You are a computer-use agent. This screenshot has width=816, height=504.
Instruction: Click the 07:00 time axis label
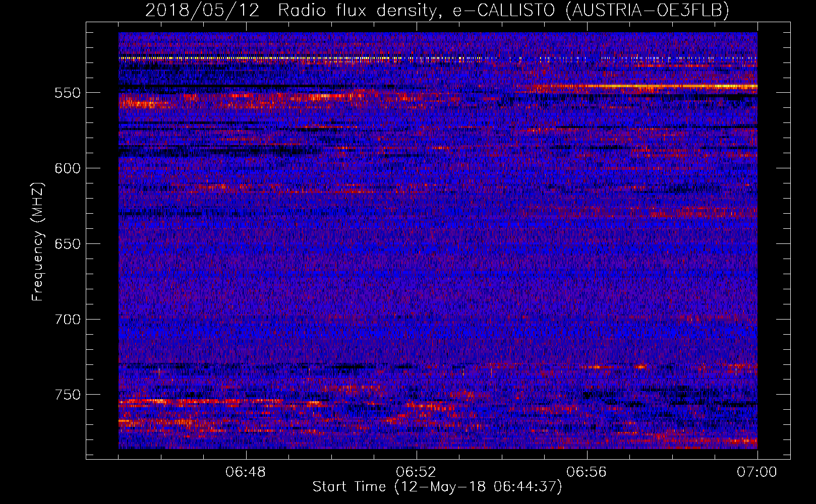pyautogui.click(x=757, y=472)
